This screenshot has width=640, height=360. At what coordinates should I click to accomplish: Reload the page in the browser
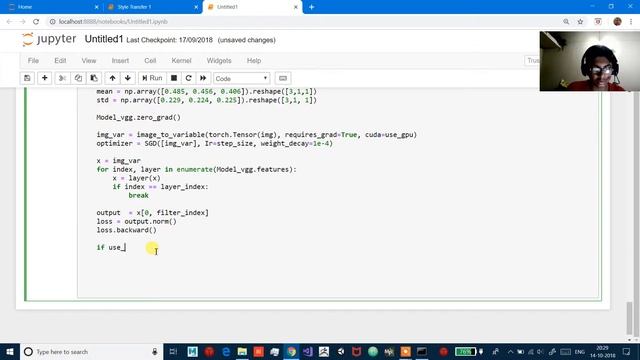pos(36,22)
